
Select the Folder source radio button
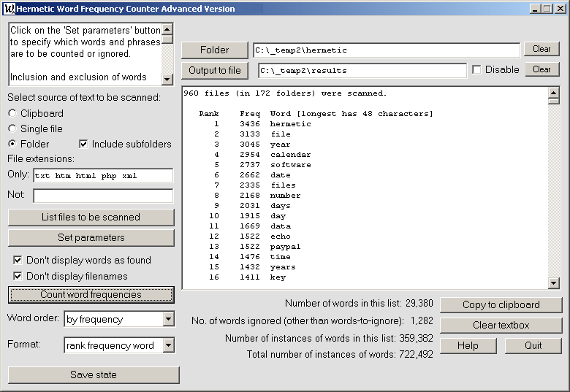pyautogui.click(x=12, y=144)
